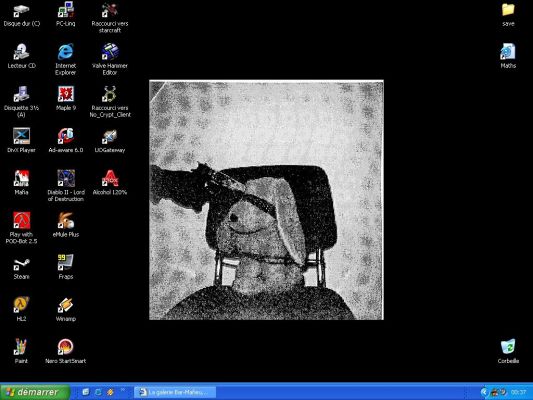Open Fraps
The image size is (533, 400).
(66, 267)
